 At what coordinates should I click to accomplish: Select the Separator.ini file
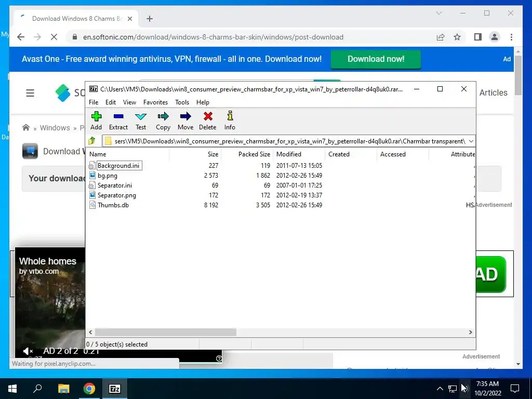pyautogui.click(x=115, y=185)
